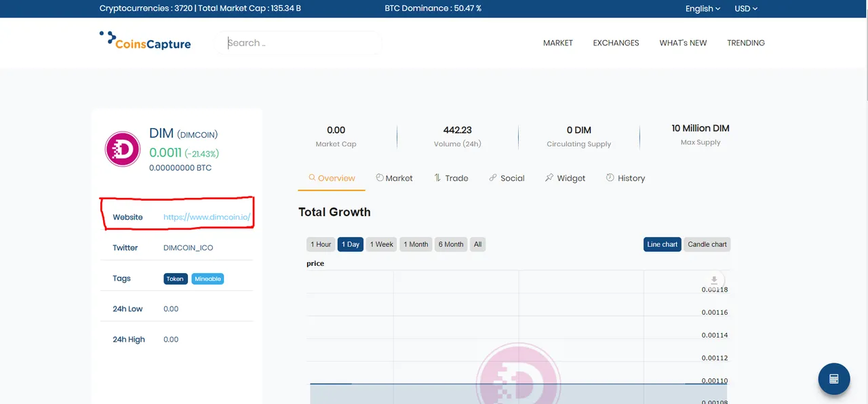The width and height of the screenshot is (868, 404).
Task: Select the 1 Week chart range
Action: (x=382, y=245)
